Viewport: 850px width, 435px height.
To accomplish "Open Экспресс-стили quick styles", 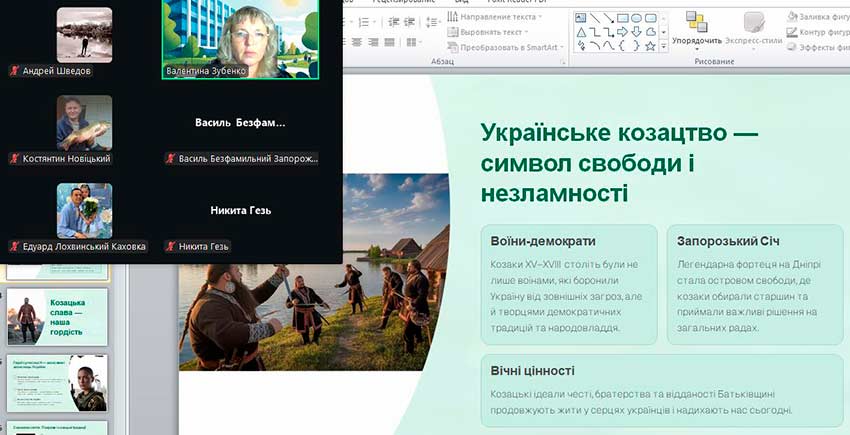I will coord(752,22).
